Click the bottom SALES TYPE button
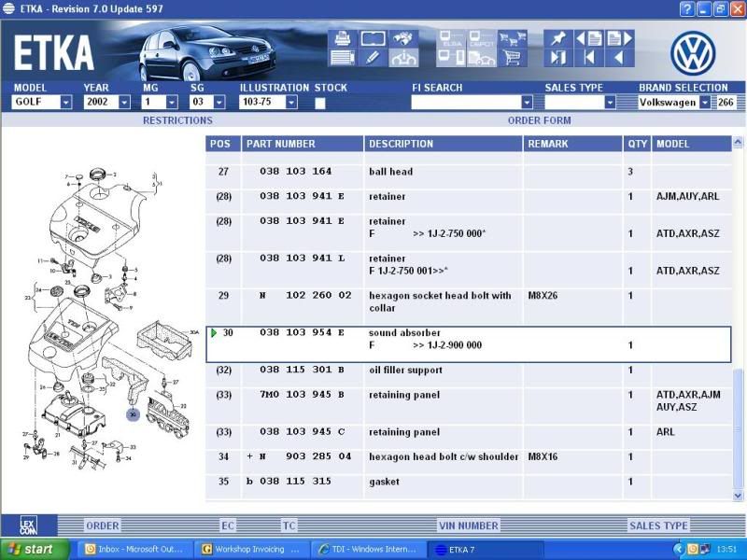 point(658,525)
